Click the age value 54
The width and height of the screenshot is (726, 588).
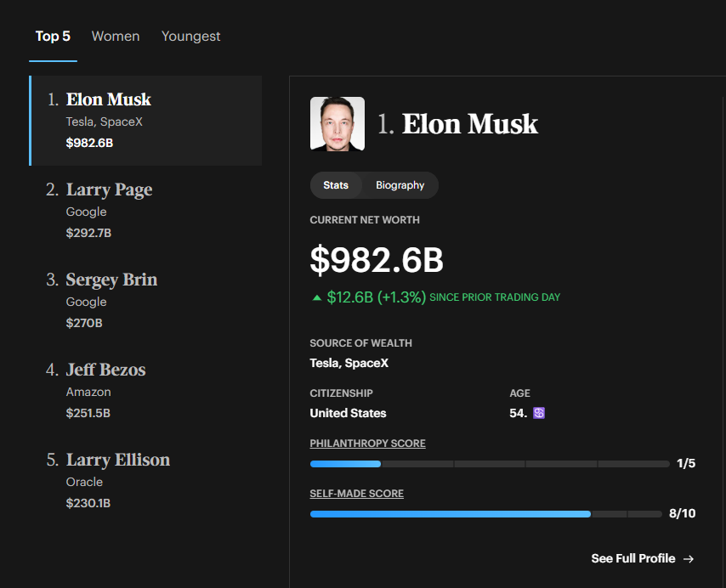[x=518, y=413]
